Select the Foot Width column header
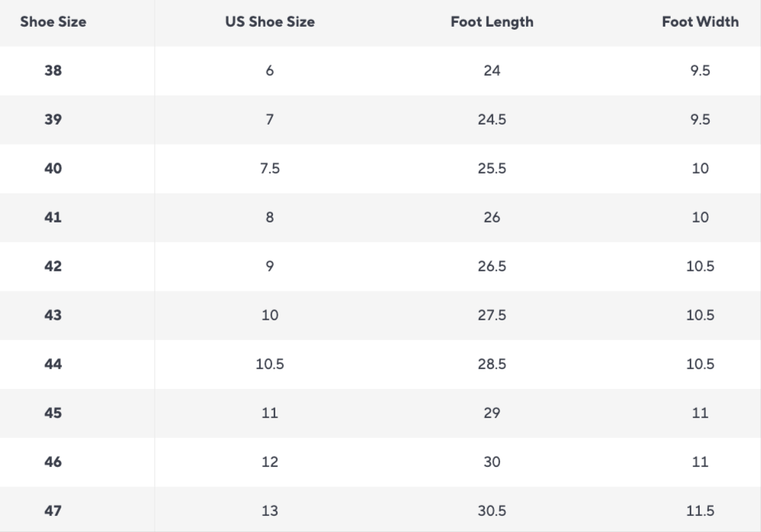This screenshot has width=761, height=532. tap(700, 22)
